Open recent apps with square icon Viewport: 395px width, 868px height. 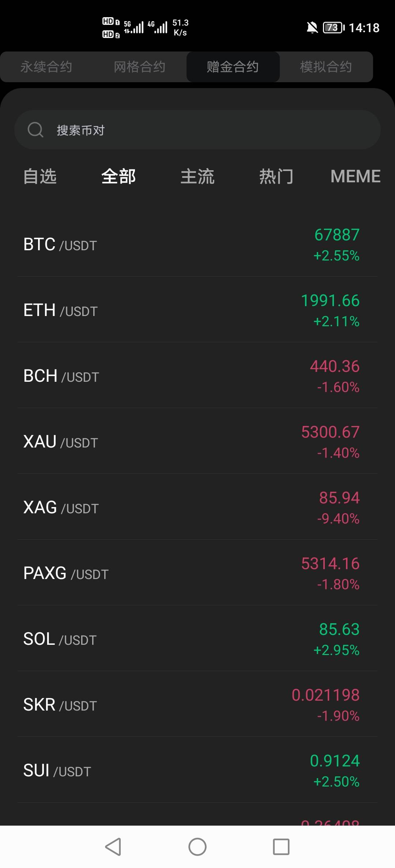(281, 847)
